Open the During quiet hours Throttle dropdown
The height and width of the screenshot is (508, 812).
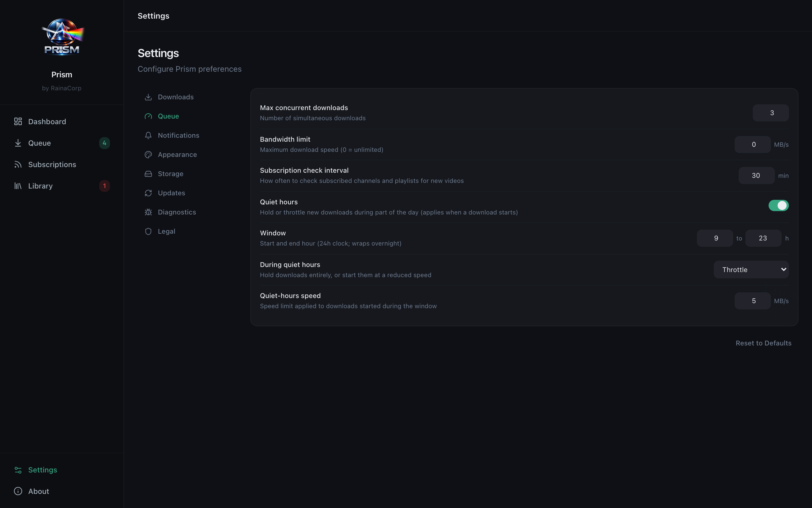[751, 270]
